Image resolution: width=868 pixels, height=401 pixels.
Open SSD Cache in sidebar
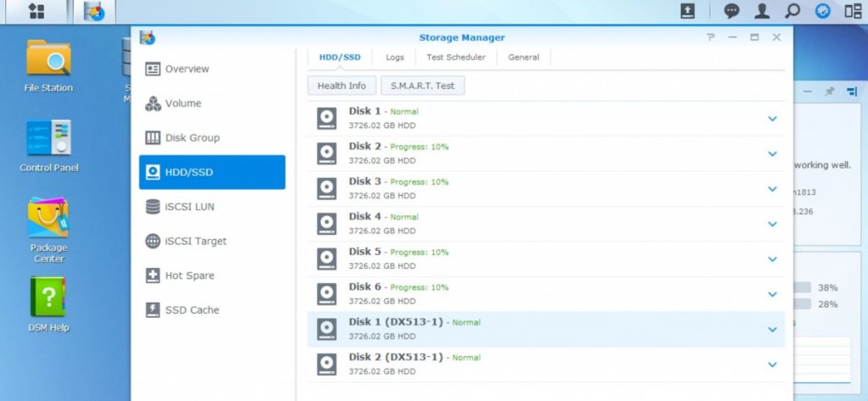212,309
